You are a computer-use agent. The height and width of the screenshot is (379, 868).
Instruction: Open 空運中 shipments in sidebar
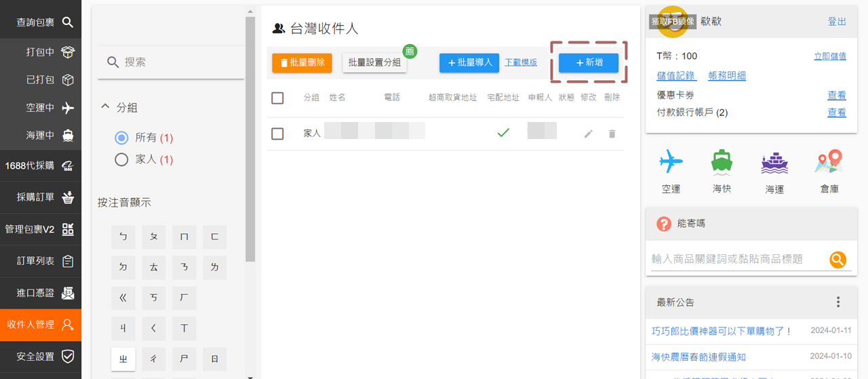pos(41,108)
